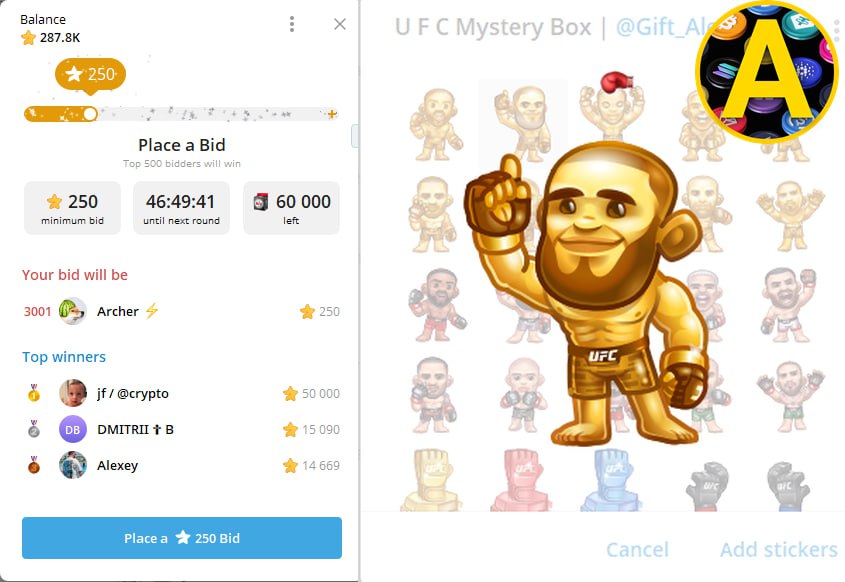Image resolution: width=845 pixels, height=582 pixels.
Task: Open Alexey's profile avatar
Action: [72, 465]
